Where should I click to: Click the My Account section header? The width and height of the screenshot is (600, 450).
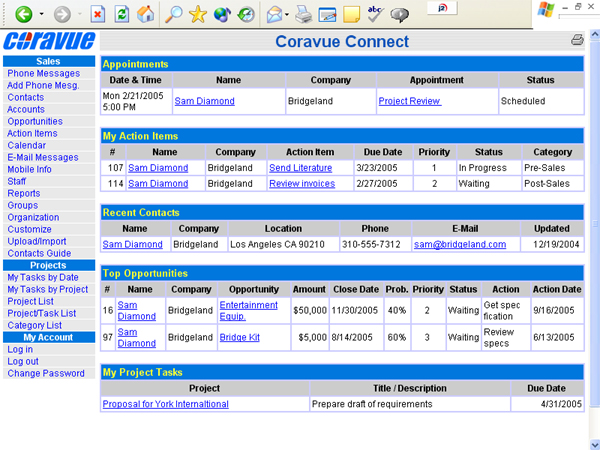pyautogui.click(x=49, y=337)
